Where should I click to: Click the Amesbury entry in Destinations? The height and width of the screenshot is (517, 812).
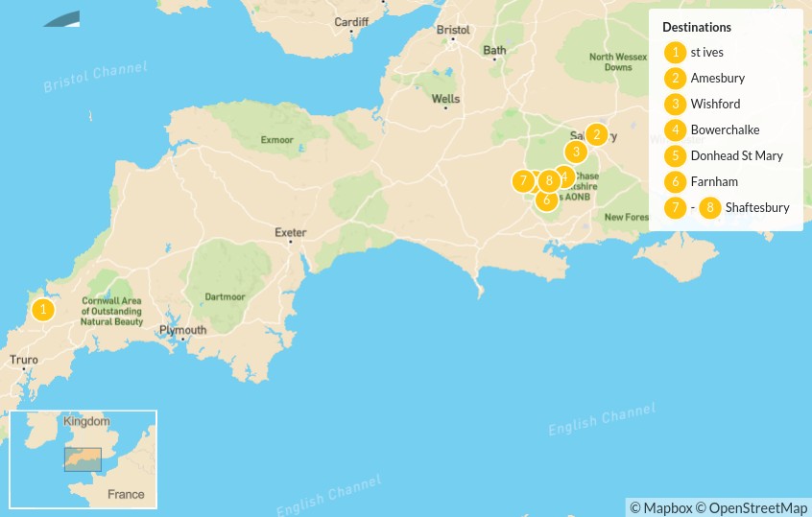(718, 78)
